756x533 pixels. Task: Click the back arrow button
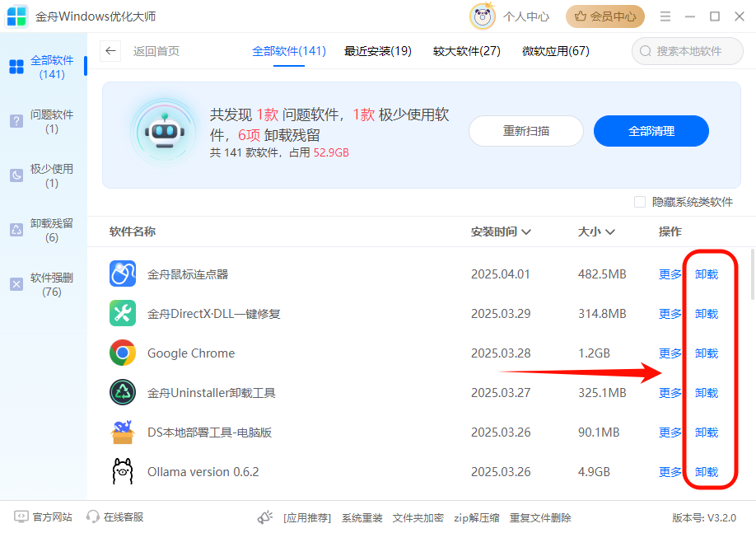pyautogui.click(x=110, y=51)
